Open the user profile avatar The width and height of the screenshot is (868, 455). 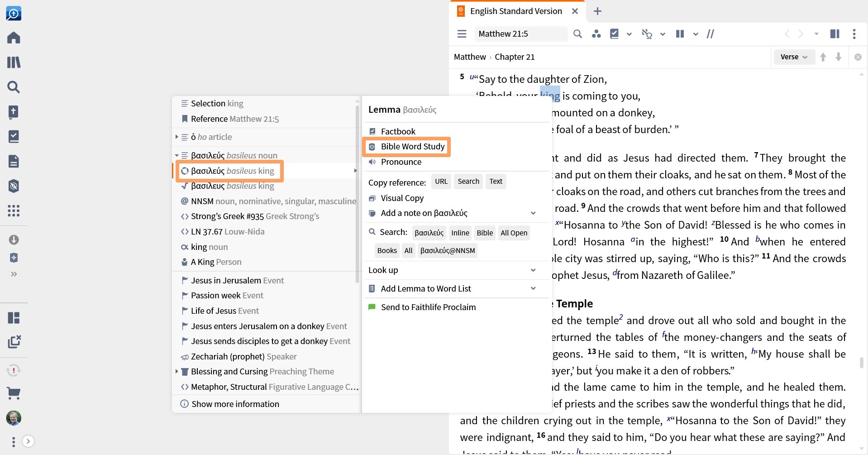14,418
